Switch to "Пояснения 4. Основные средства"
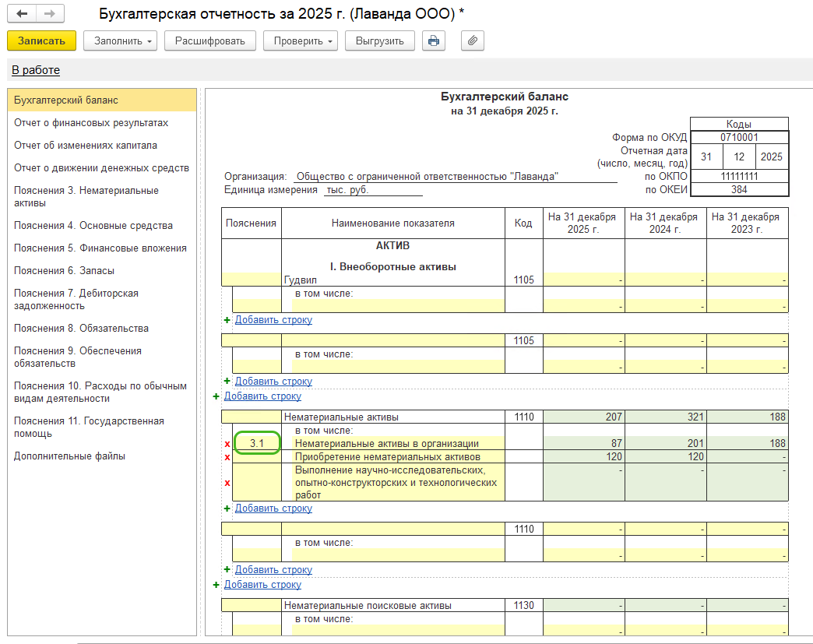The image size is (813, 644). click(93, 226)
